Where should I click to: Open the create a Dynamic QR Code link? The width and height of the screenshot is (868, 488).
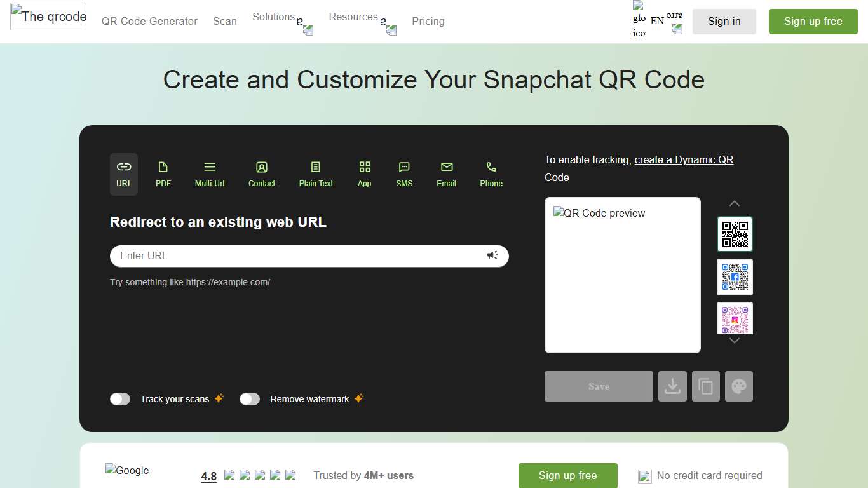[684, 159]
